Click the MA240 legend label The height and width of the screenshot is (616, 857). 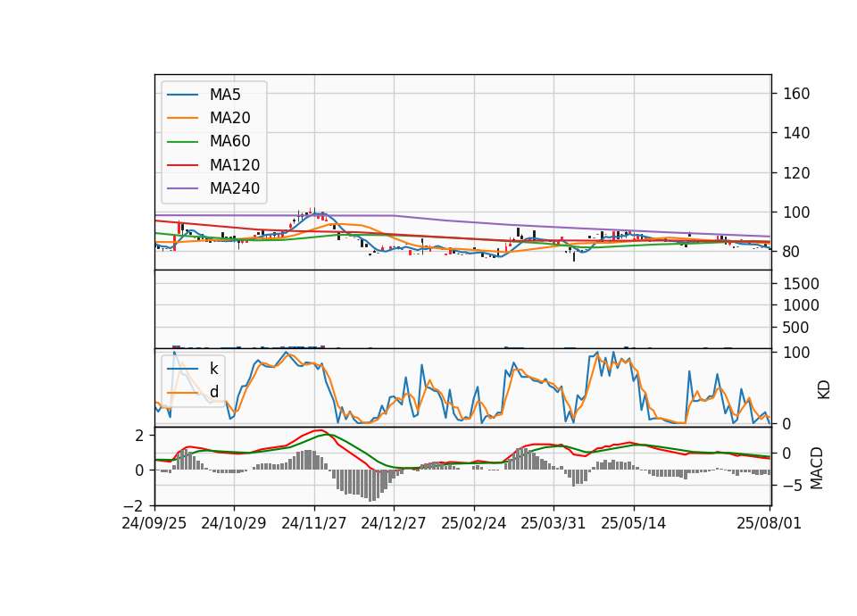point(235,188)
